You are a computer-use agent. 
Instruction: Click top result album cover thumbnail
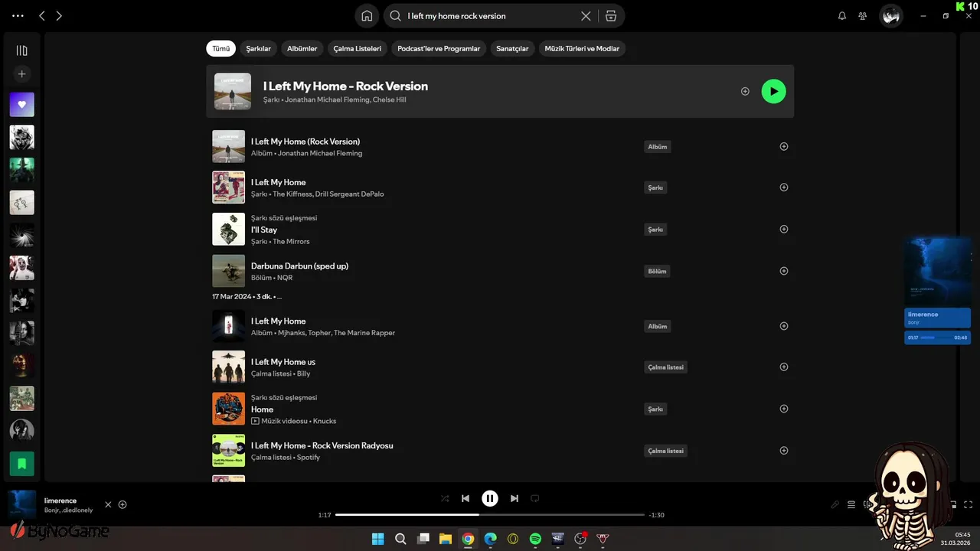233,91
